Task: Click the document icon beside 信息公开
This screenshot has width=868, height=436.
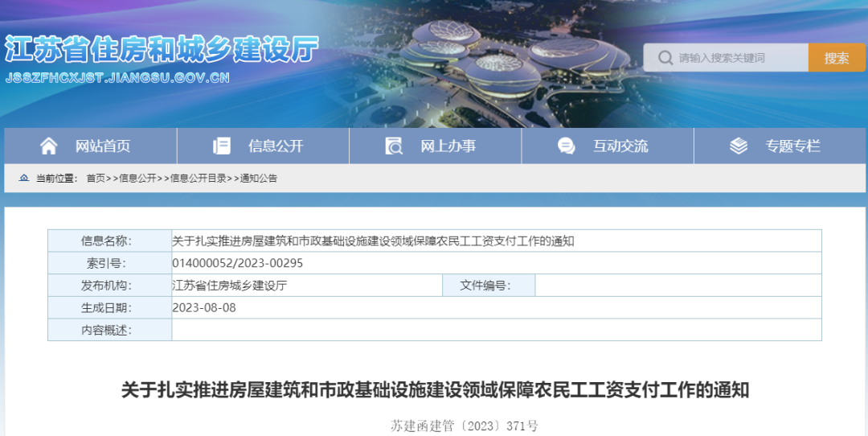Action: [x=221, y=146]
